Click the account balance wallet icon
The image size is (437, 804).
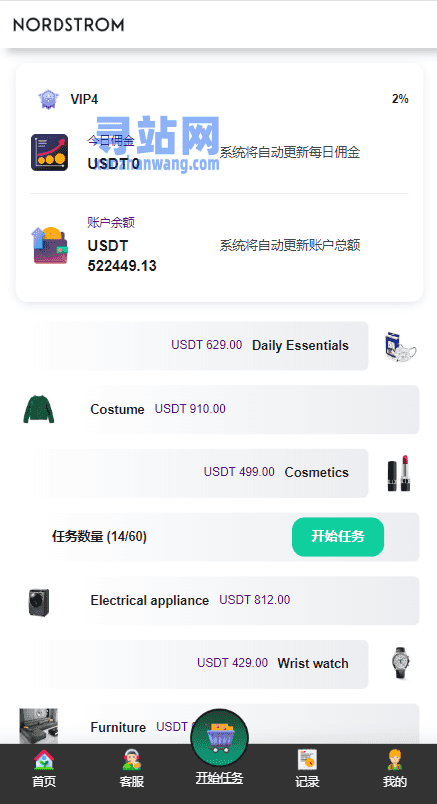(50, 246)
